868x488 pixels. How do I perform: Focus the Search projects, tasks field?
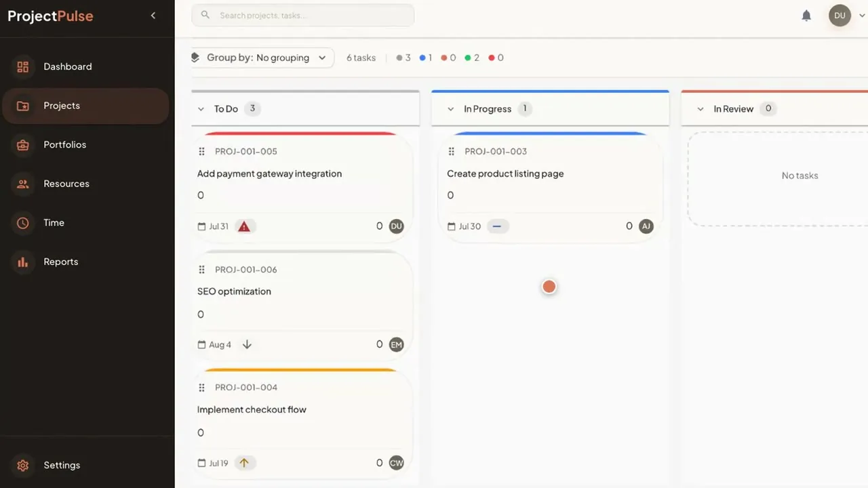click(302, 15)
